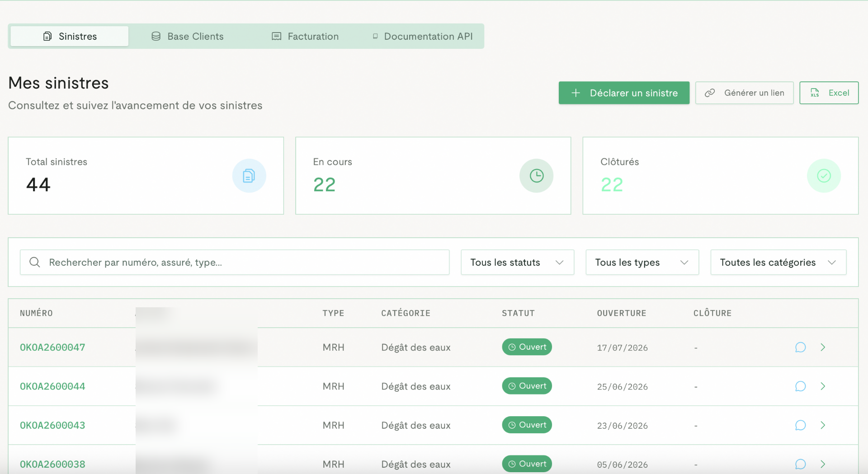Image resolution: width=868 pixels, height=474 pixels.
Task: Open claim number OKOA2600043
Action: pyautogui.click(x=52, y=425)
